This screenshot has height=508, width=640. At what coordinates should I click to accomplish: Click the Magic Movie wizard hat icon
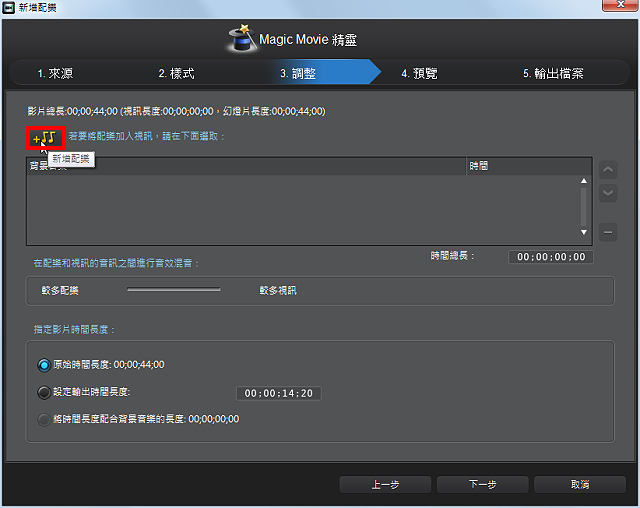pyautogui.click(x=242, y=38)
